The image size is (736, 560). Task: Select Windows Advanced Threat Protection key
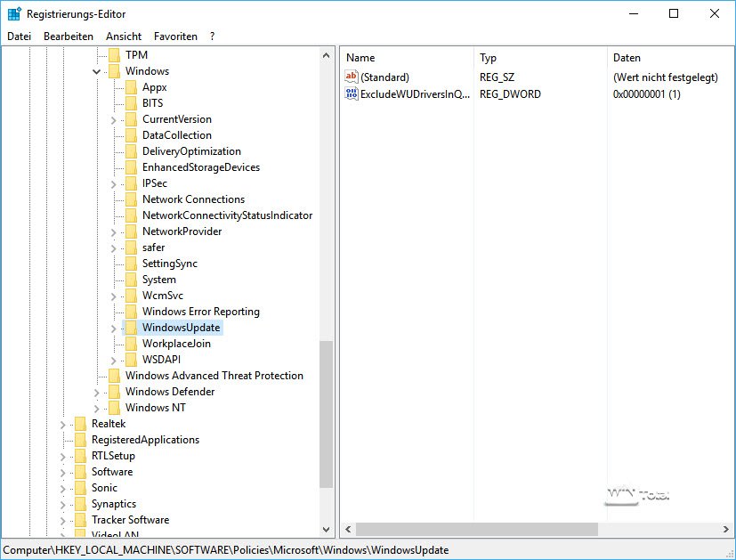214,376
